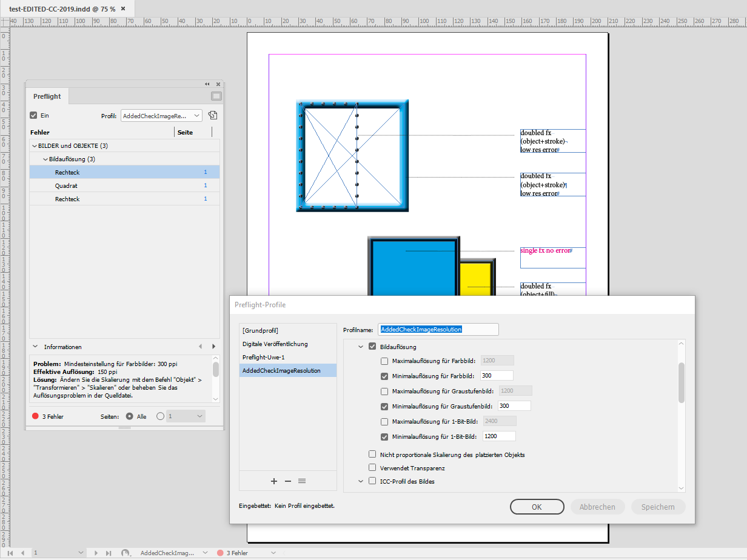Click inside the Profilname input field
This screenshot has height=560, width=747.
438,329
